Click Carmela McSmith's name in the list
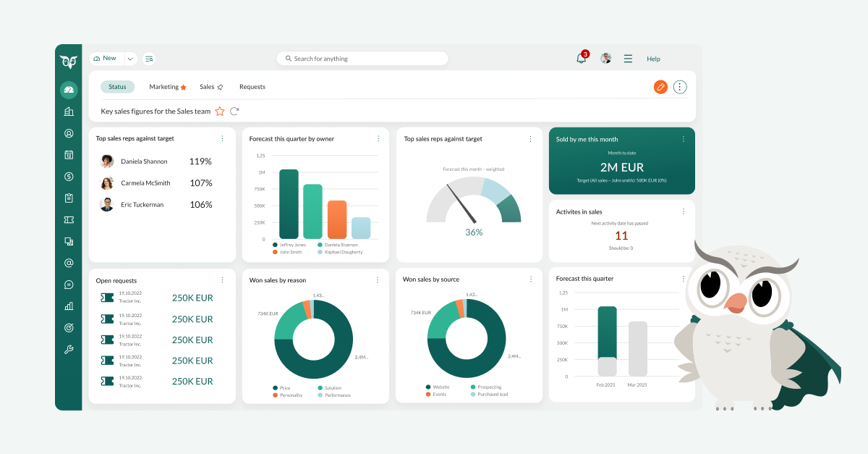The image size is (868, 454). [145, 183]
